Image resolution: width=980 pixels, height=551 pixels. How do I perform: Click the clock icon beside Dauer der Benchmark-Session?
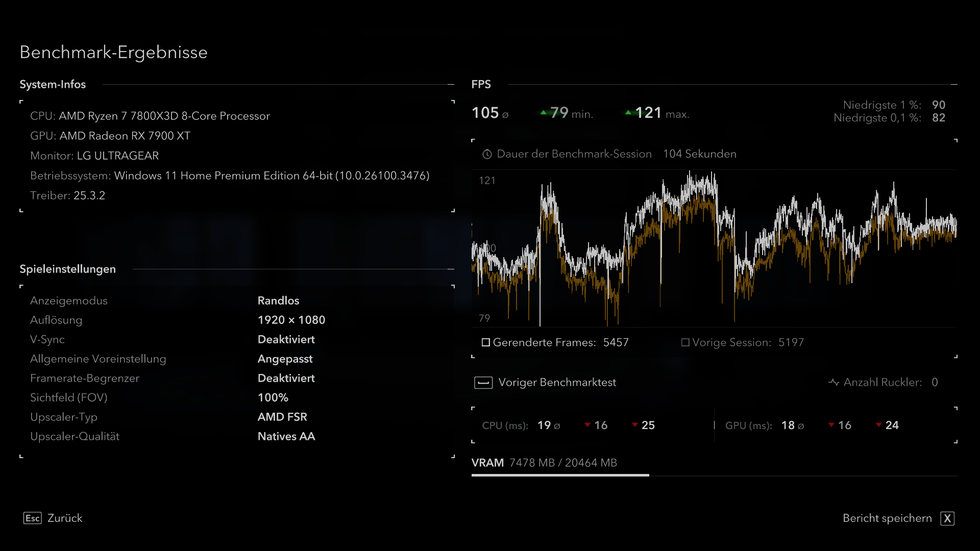[x=487, y=154]
